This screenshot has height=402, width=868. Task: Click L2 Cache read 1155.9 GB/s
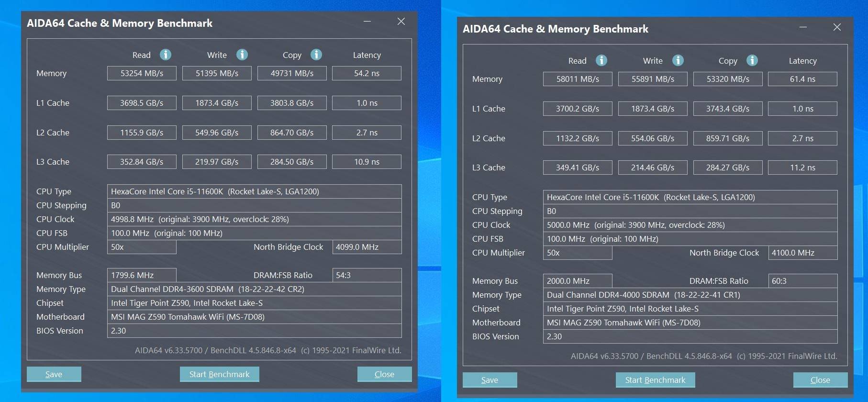(142, 133)
